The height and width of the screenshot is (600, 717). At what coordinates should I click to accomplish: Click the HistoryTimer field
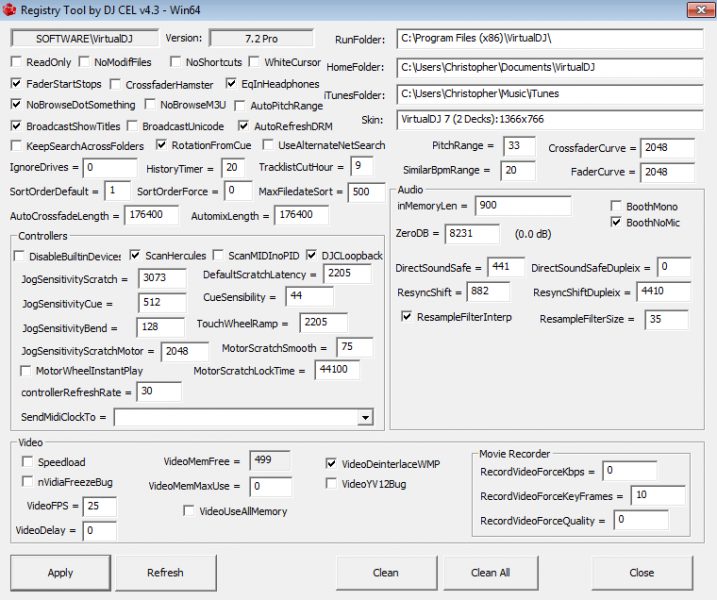pos(233,168)
